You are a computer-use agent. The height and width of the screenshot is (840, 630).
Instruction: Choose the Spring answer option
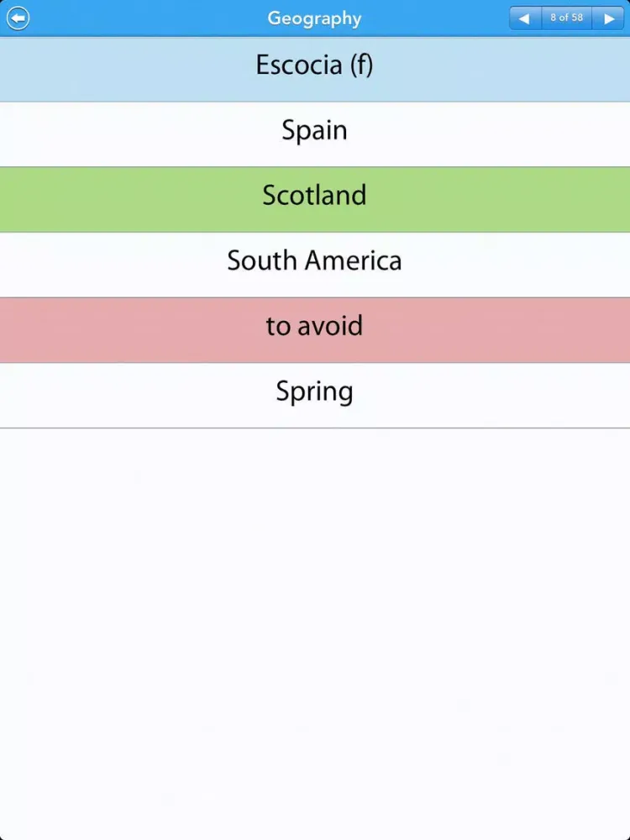pyautogui.click(x=314, y=392)
